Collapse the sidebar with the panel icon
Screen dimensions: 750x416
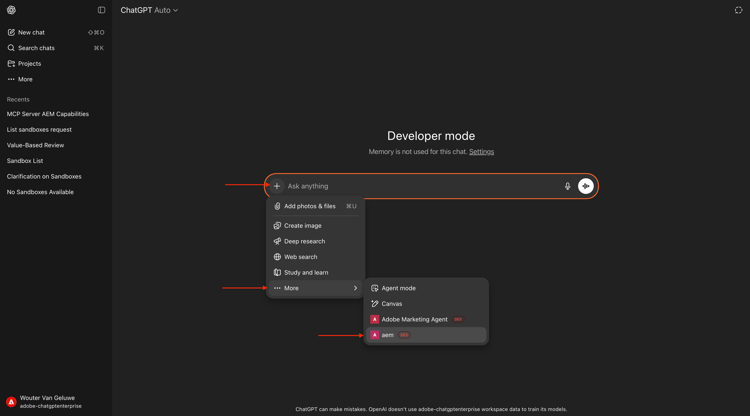[x=101, y=10]
